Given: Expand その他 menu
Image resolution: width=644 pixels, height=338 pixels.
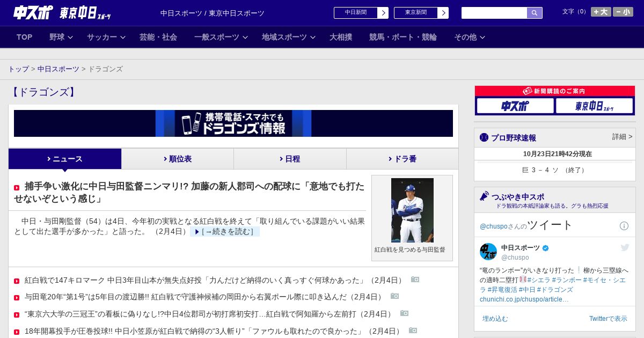Looking at the screenshot, I should 470,37.
